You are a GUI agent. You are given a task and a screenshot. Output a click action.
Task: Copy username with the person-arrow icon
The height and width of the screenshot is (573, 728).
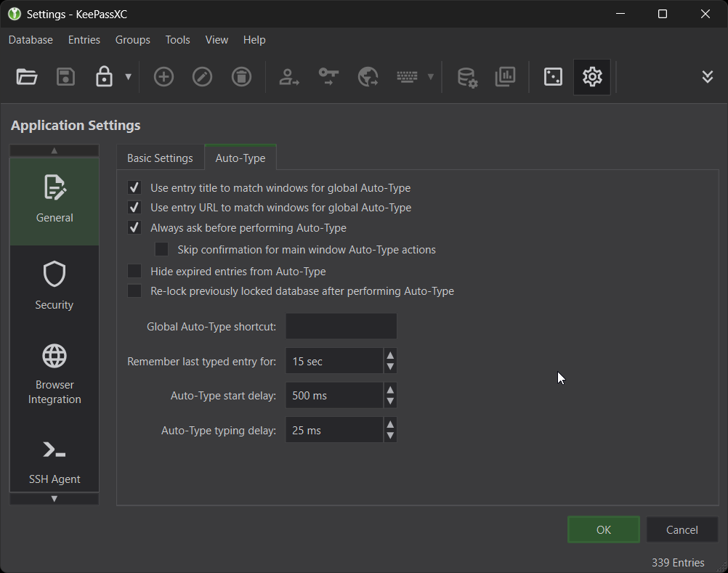288,77
